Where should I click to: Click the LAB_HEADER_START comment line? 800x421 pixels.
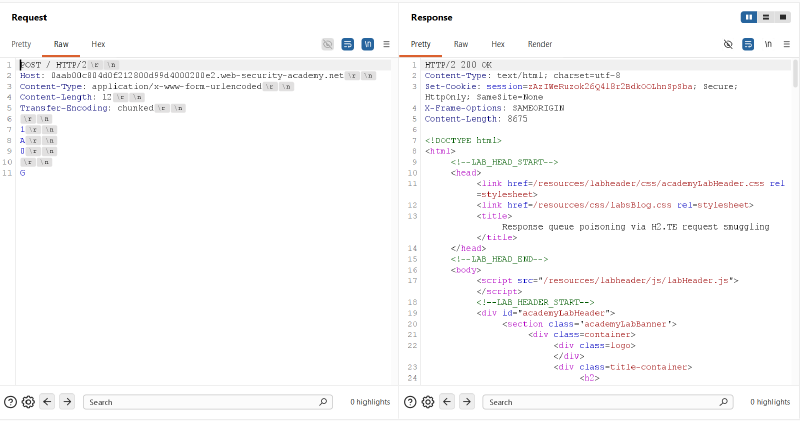click(535, 302)
